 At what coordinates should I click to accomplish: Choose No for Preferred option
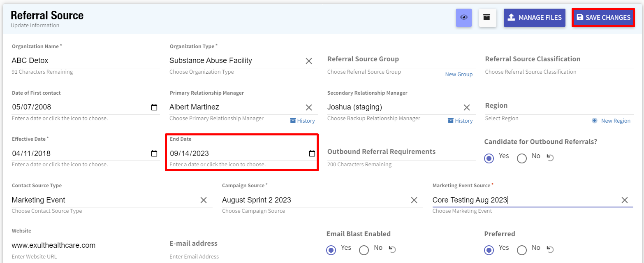point(522,250)
